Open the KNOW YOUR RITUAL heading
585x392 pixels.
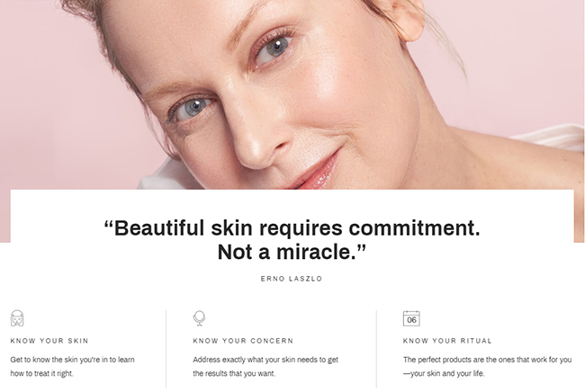[x=447, y=341]
